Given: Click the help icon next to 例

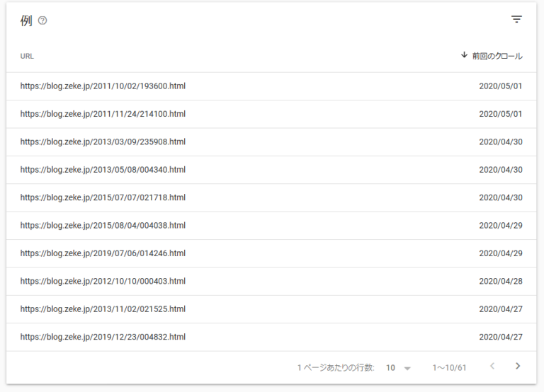Looking at the screenshot, I should 42,21.
